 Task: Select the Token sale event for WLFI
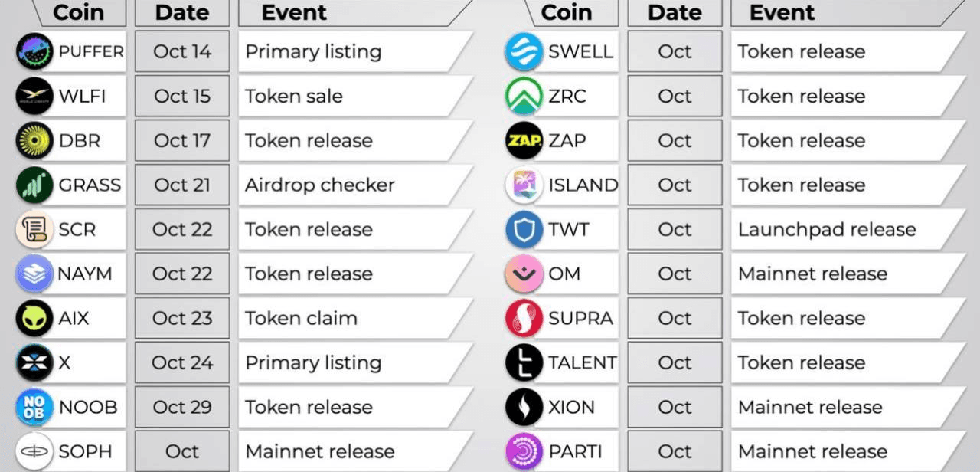click(294, 96)
